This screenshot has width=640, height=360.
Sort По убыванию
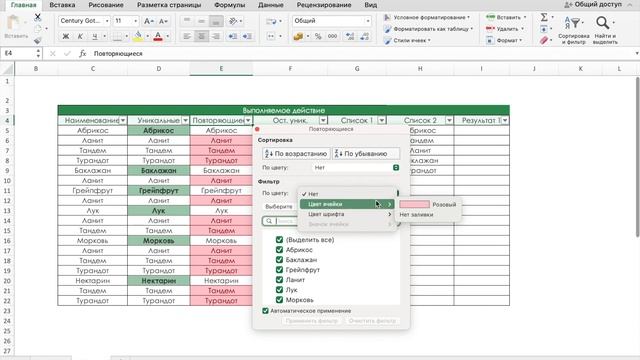click(366, 154)
